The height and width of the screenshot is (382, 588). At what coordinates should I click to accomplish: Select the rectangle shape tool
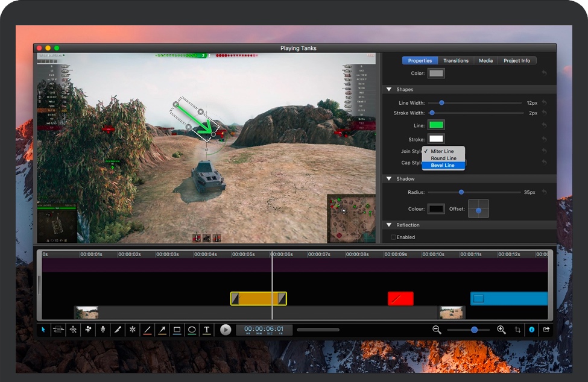click(177, 330)
